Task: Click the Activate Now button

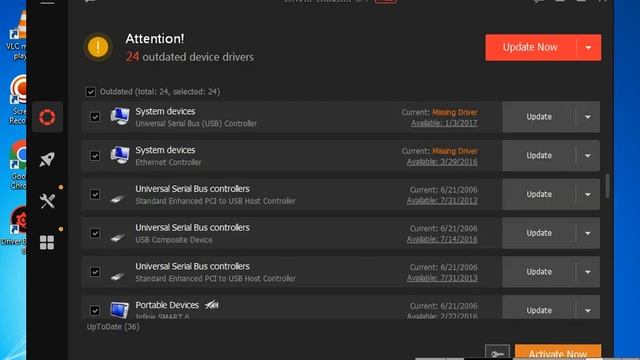Action: pyautogui.click(x=558, y=353)
